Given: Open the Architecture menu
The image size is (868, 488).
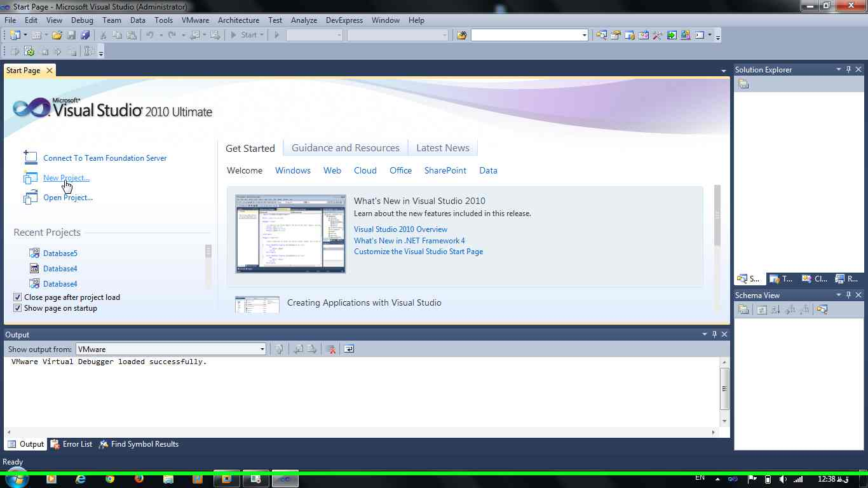Looking at the screenshot, I should [x=238, y=20].
